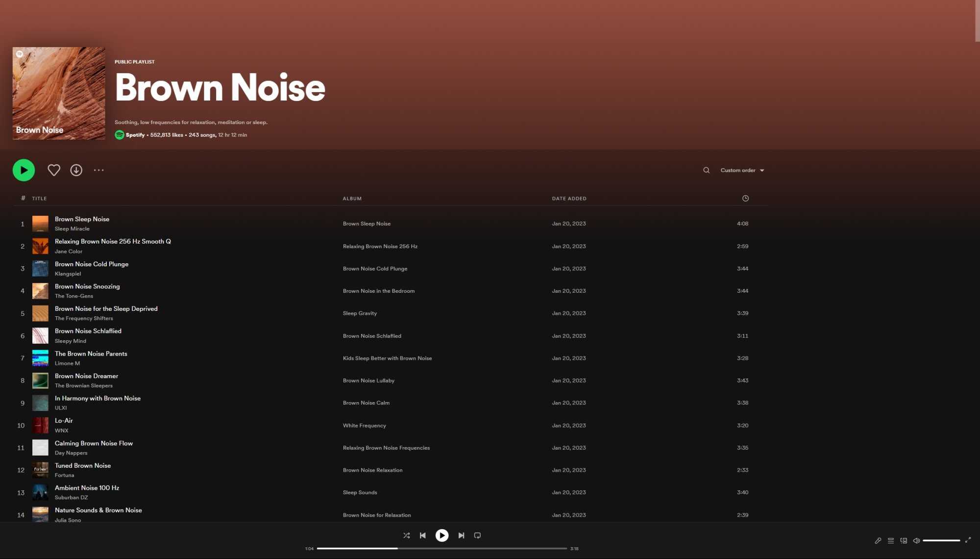This screenshot has height=559, width=980.
Task: Open the album Brown Noise Calm
Action: pos(366,403)
